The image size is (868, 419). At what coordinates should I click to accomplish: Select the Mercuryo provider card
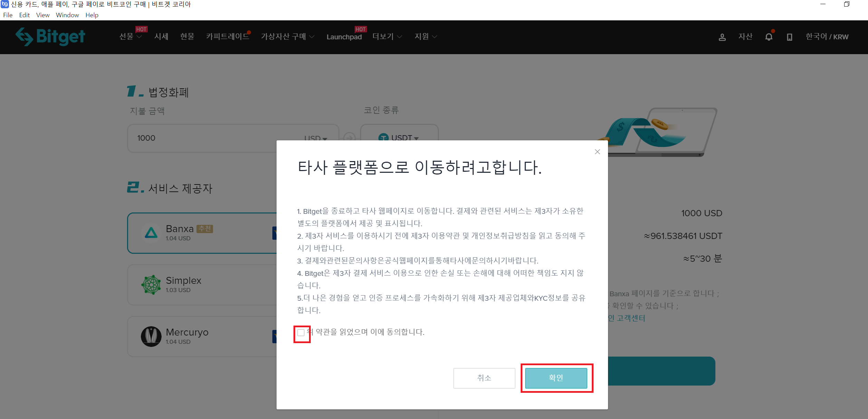pyautogui.click(x=202, y=336)
